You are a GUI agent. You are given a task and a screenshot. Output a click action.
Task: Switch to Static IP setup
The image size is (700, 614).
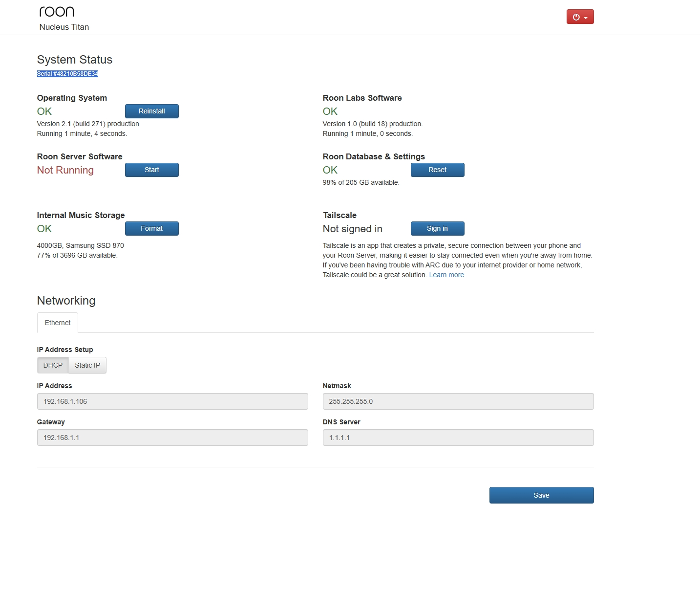click(x=87, y=365)
